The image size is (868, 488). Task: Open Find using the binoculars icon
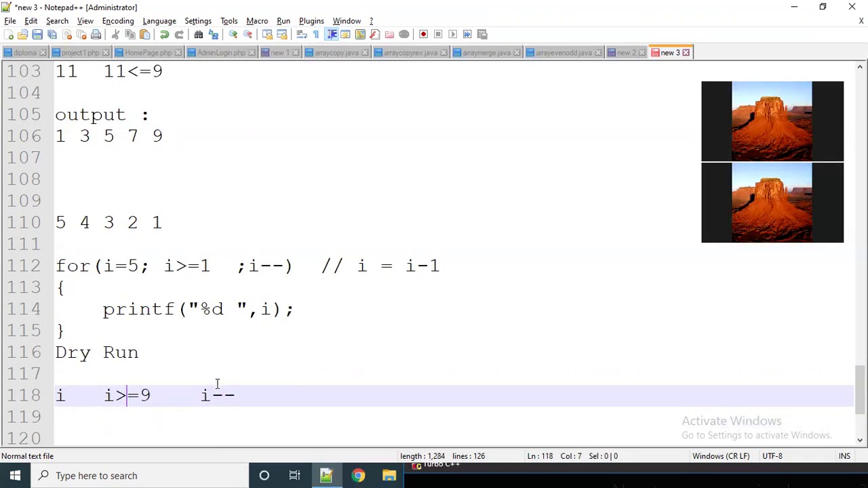coord(199,34)
